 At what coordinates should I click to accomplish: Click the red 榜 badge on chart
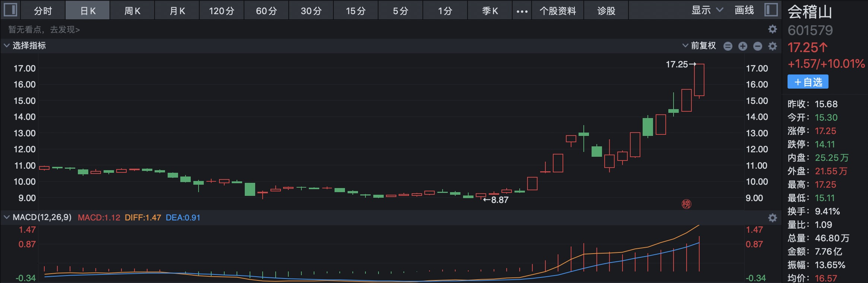tap(686, 204)
